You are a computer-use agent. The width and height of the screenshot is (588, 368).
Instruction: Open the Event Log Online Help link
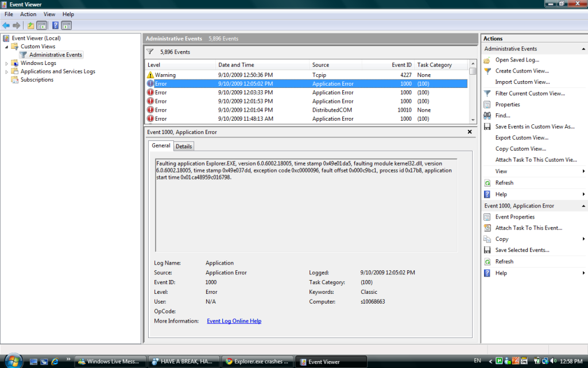234,321
